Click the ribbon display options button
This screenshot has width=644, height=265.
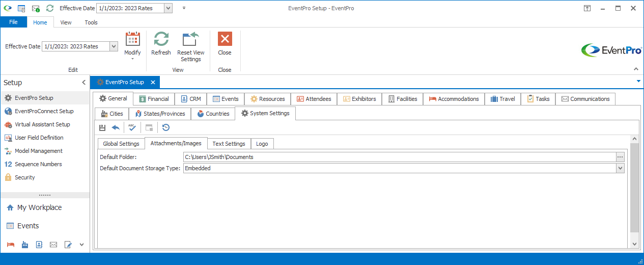(x=587, y=8)
